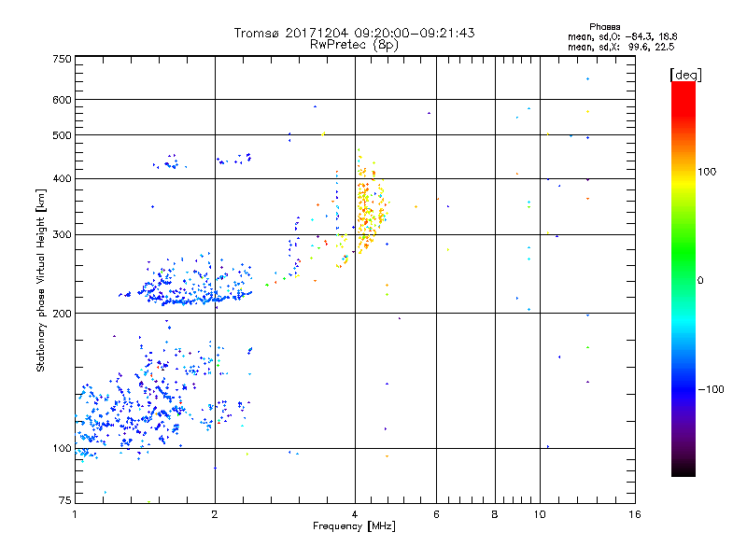747x560 pixels.
Task: Click the x-axis tick label "6"
Action: [436, 514]
